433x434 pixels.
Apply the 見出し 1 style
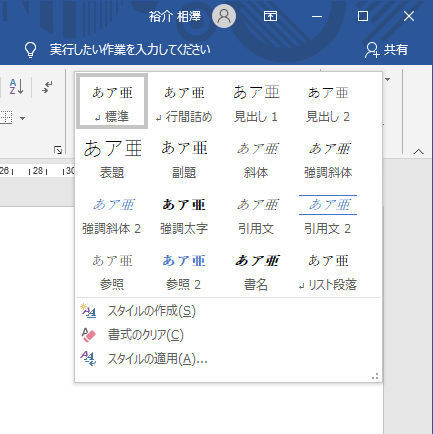[x=256, y=101]
